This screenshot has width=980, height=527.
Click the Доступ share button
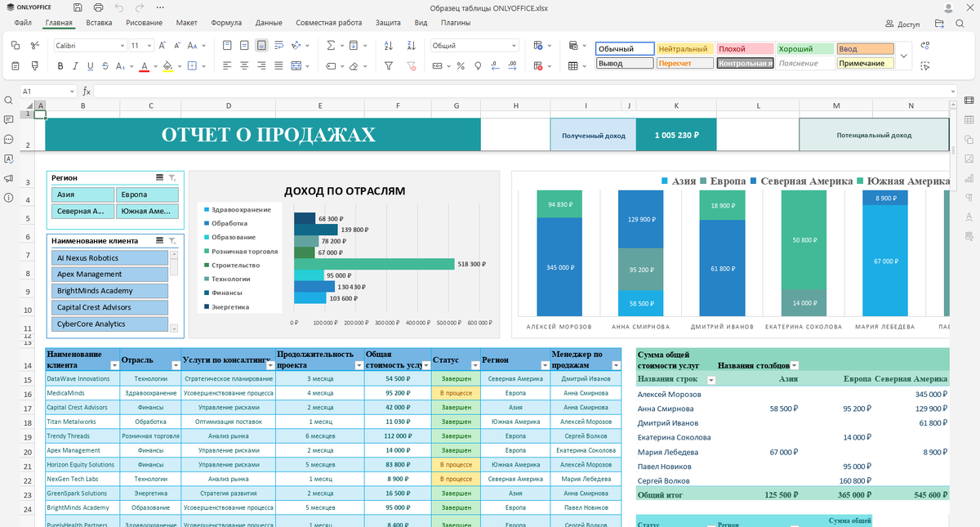click(x=902, y=25)
